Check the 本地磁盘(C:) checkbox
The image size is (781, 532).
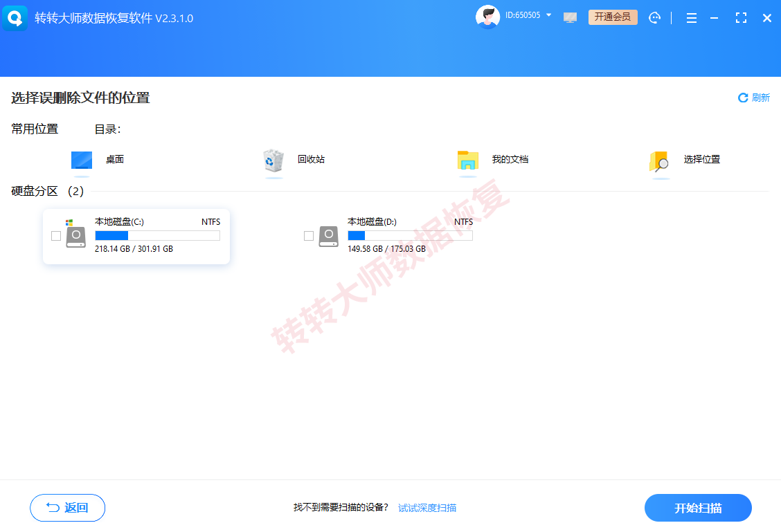pos(56,236)
